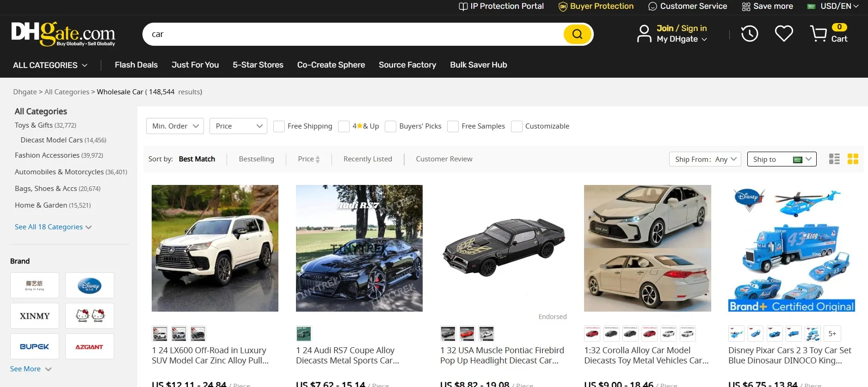
Task: Check the Customizable filter box
Action: point(517,126)
